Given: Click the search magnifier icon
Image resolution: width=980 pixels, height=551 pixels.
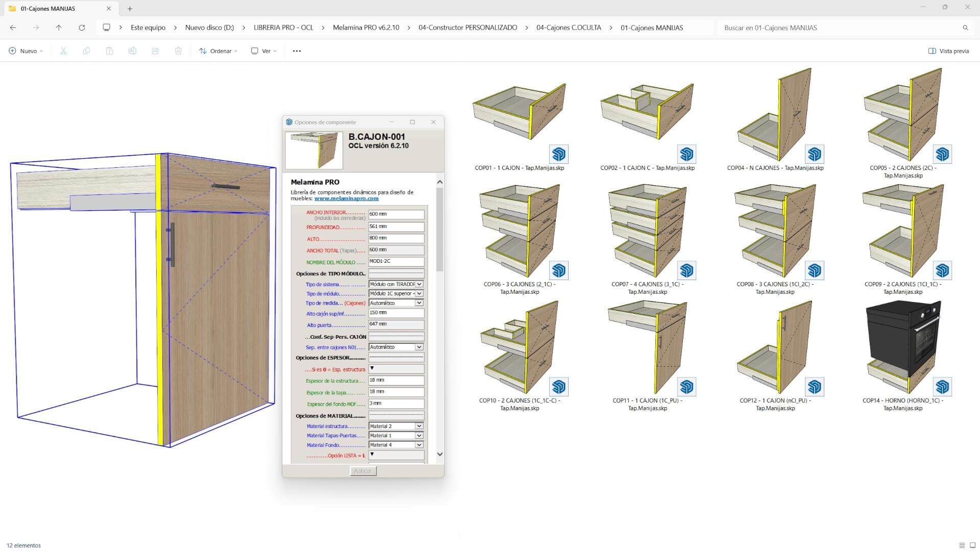Looking at the screenshot, I should coord(965,28).
